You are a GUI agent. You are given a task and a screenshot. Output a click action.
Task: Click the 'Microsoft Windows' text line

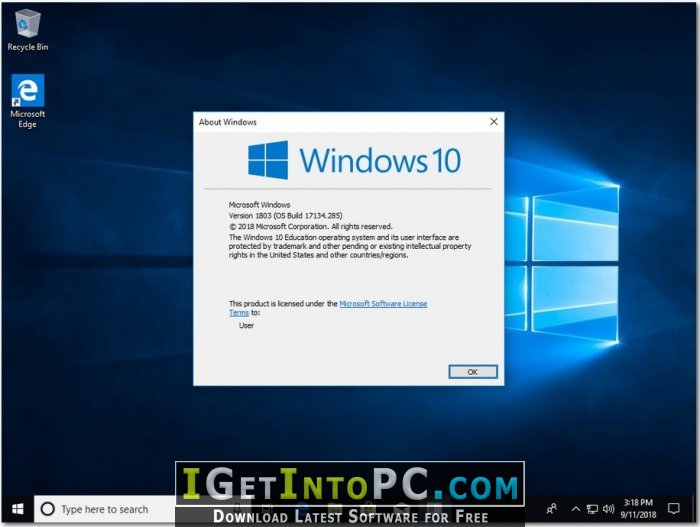coord(259,205)
